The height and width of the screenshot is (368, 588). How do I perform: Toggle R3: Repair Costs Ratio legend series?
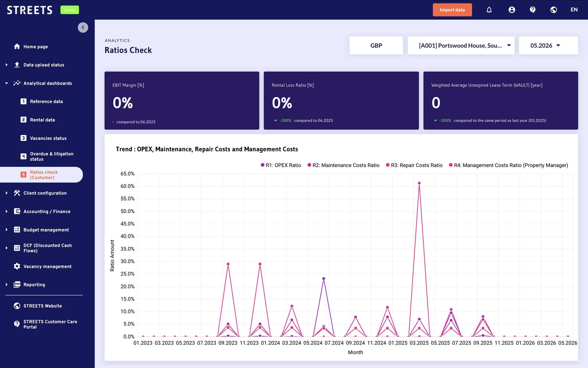[x=414, y=165]
